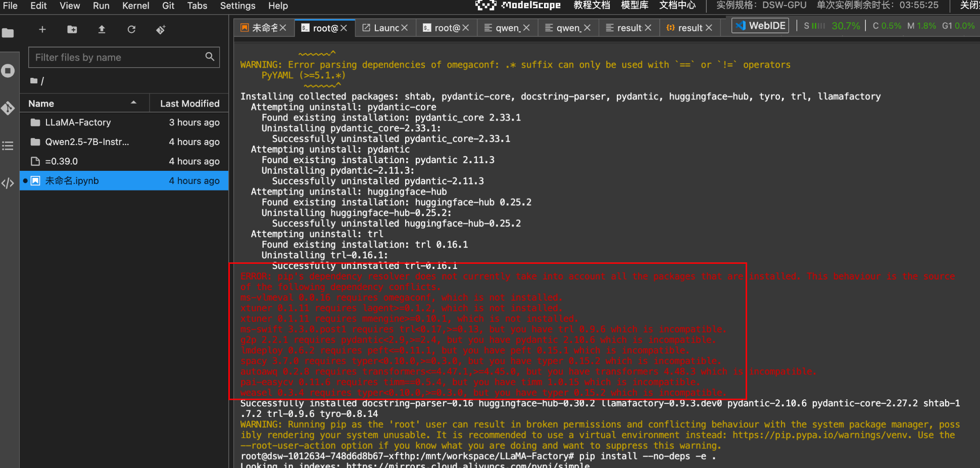
Task: Open the file browser sidebar icon
Action: [x=8, y=33]
